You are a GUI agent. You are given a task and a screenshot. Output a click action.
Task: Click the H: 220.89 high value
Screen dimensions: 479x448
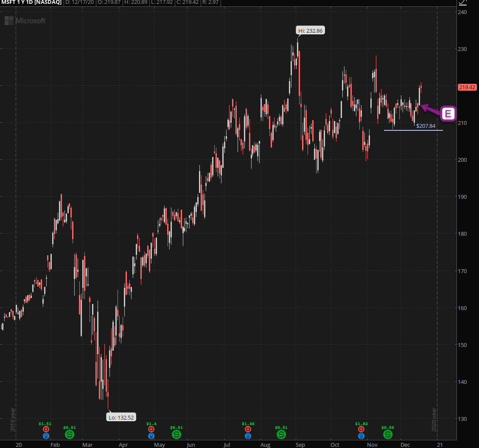click(x=136, y=3)
